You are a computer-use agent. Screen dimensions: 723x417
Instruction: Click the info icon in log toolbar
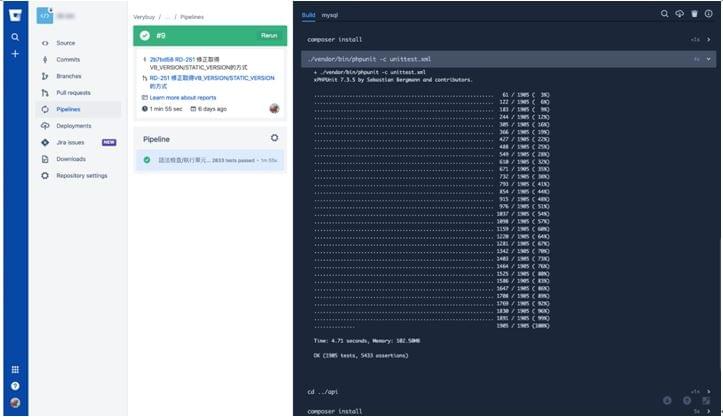click(709, 14)
